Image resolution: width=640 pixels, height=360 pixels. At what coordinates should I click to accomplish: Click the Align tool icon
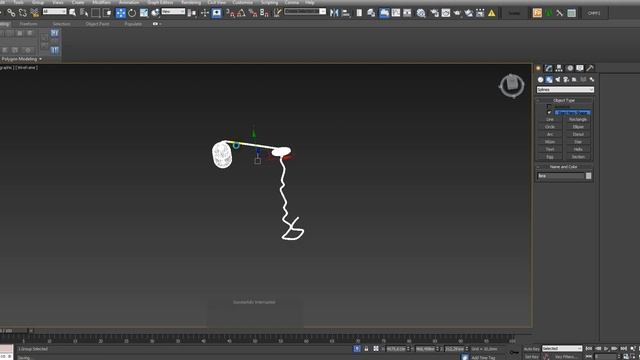pos(346,13)
